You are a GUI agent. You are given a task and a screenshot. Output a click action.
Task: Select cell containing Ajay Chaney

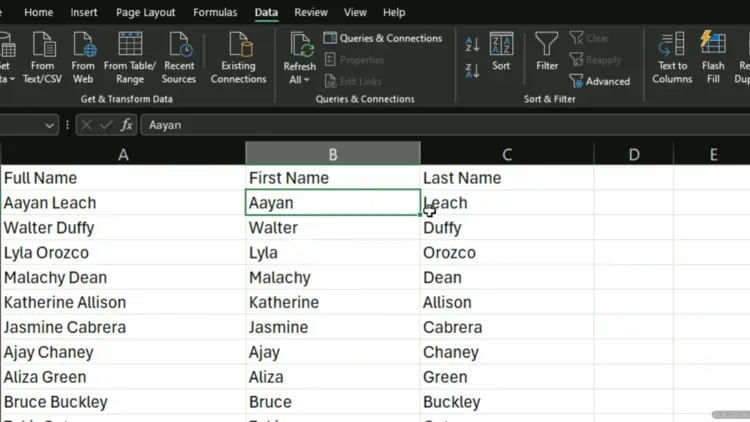[x=123, y=352]
